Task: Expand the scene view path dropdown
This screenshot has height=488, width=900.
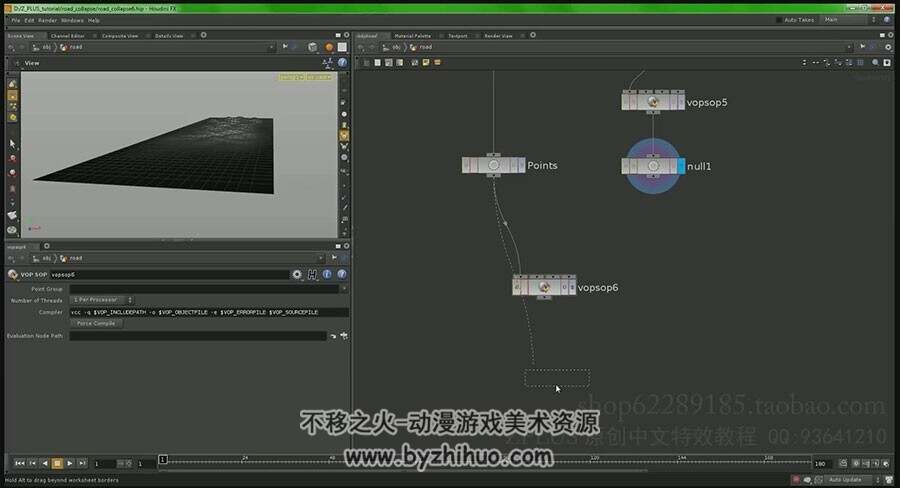Action: click(x=271, y=47)
